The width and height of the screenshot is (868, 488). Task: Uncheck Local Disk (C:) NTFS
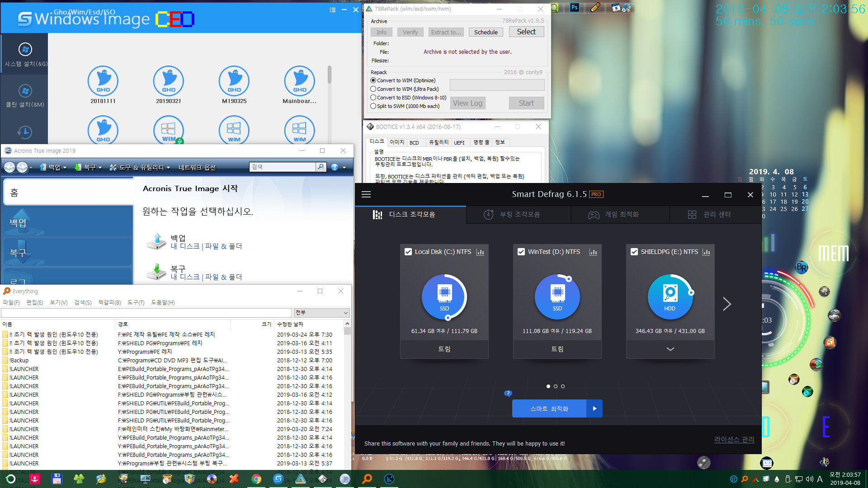click(x=408, y=252)
